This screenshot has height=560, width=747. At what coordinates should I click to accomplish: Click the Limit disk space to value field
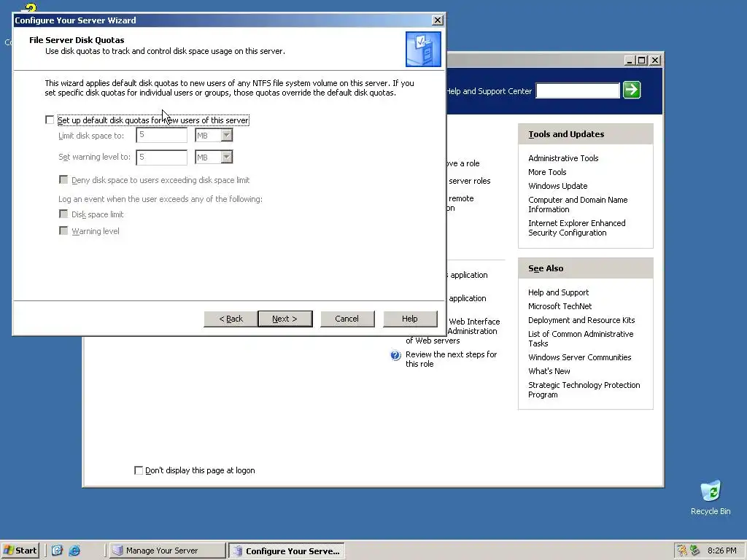tap(161, 135)
